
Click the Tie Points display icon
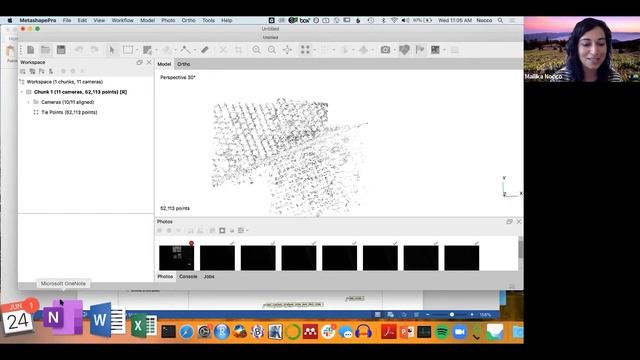point(305,50)
